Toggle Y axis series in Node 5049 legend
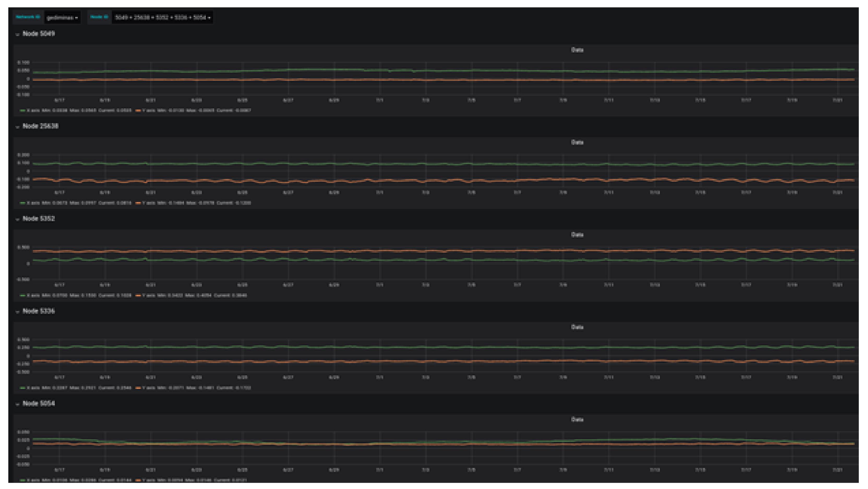Image resolution: width=868 pixels, height=489 pixels. pos(149,111)
